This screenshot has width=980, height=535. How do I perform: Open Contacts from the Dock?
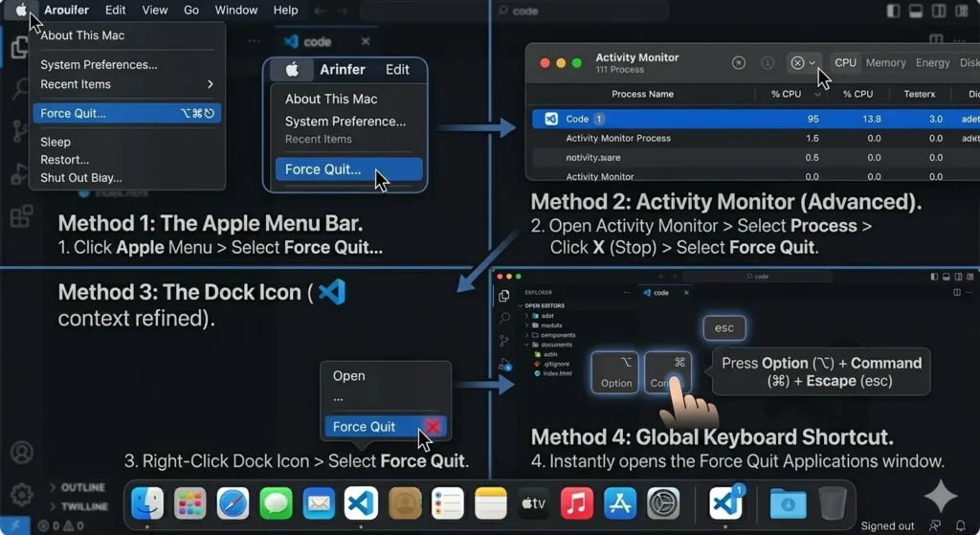405,503
